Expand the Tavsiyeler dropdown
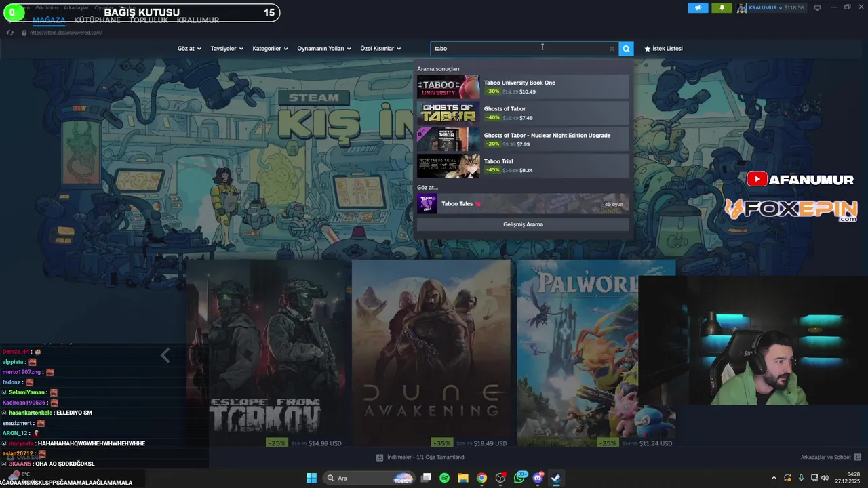 [x=226, y=49]
